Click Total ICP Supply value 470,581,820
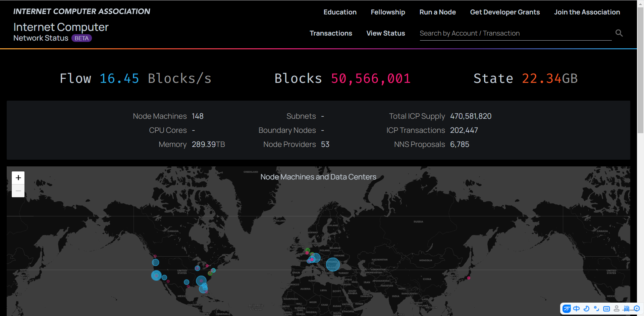The height and width of the screenshot is (316, 644). click(x=471, y=116)
